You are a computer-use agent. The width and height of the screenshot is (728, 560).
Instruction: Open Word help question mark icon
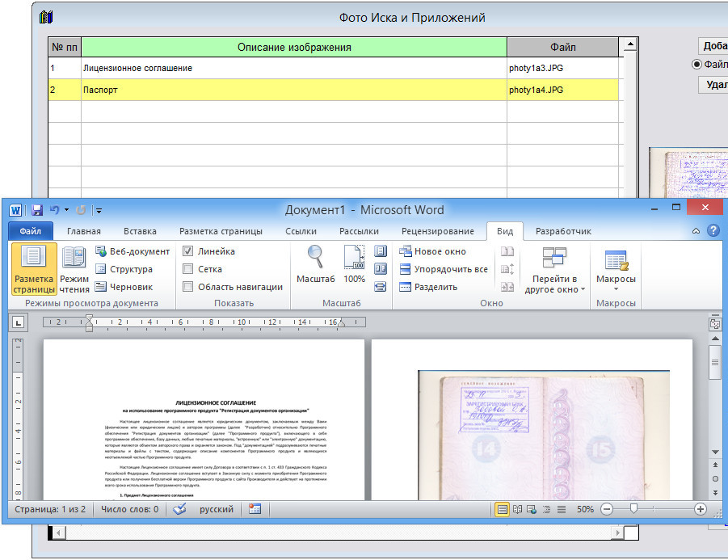coord(713,231)
